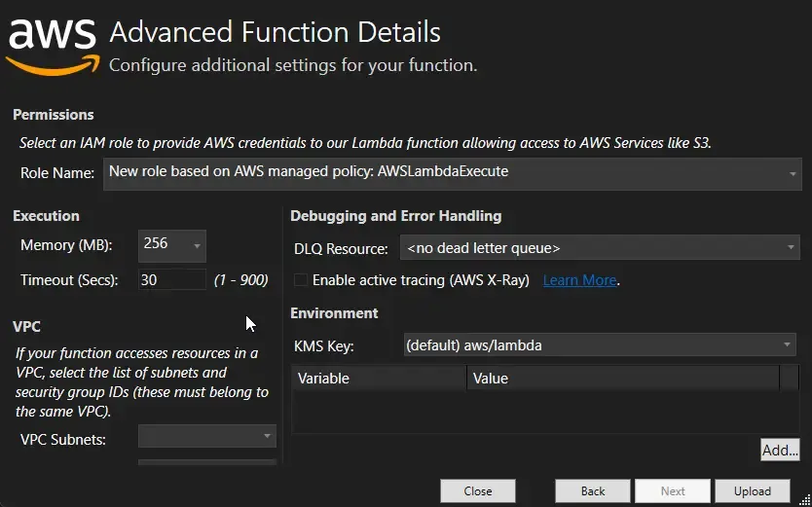Click the Value column header
The image size is (812, 507).
click(x=623, y=379)
